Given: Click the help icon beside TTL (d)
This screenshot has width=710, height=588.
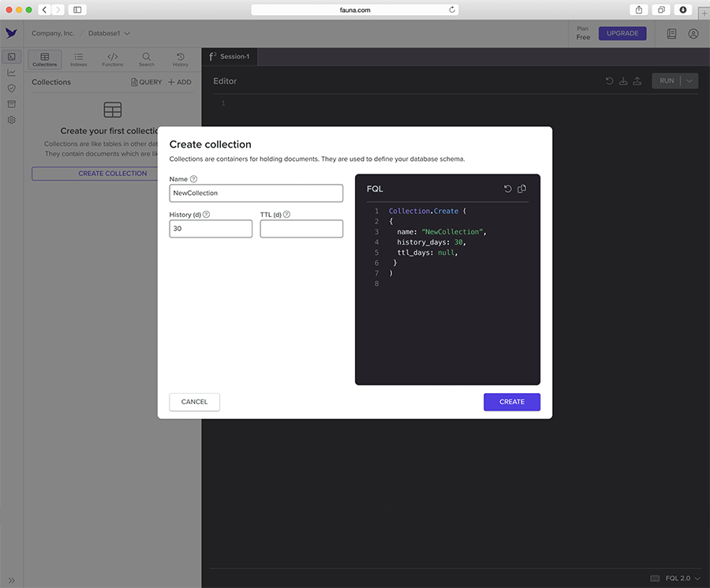Looking at the screenshot, I should (286, 215).
